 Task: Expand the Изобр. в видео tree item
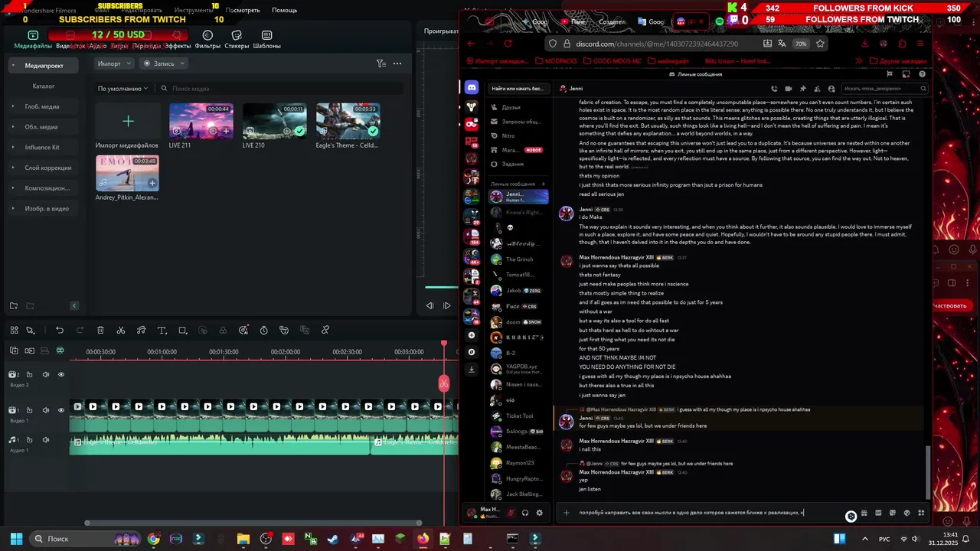(x=13, y=208)
